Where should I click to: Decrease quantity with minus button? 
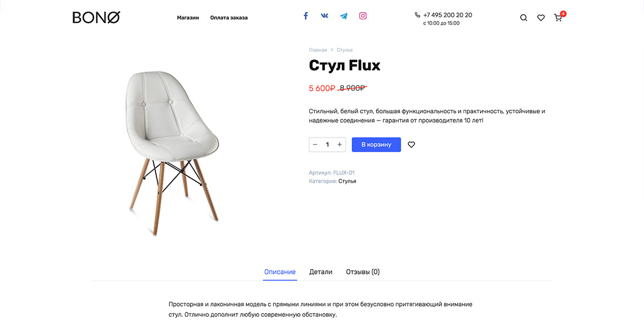pyautogui.click(x=315, y=145)
